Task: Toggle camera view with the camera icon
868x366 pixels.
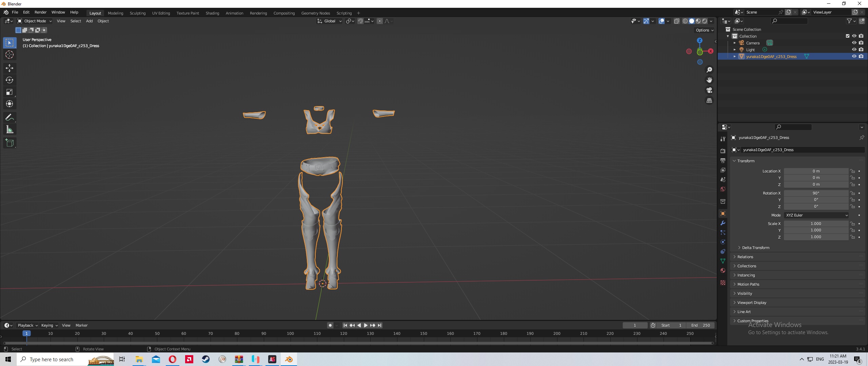Action: (709, 90)
